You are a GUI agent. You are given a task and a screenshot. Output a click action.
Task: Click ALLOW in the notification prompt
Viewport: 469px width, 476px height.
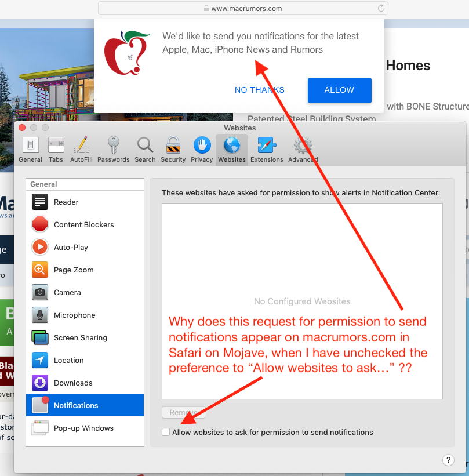(339, 90)
